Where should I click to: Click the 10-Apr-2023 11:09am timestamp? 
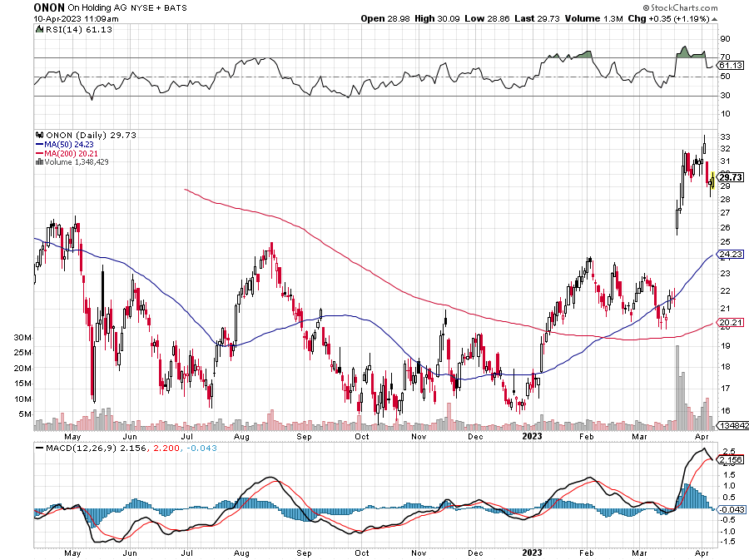pos(76,19)
